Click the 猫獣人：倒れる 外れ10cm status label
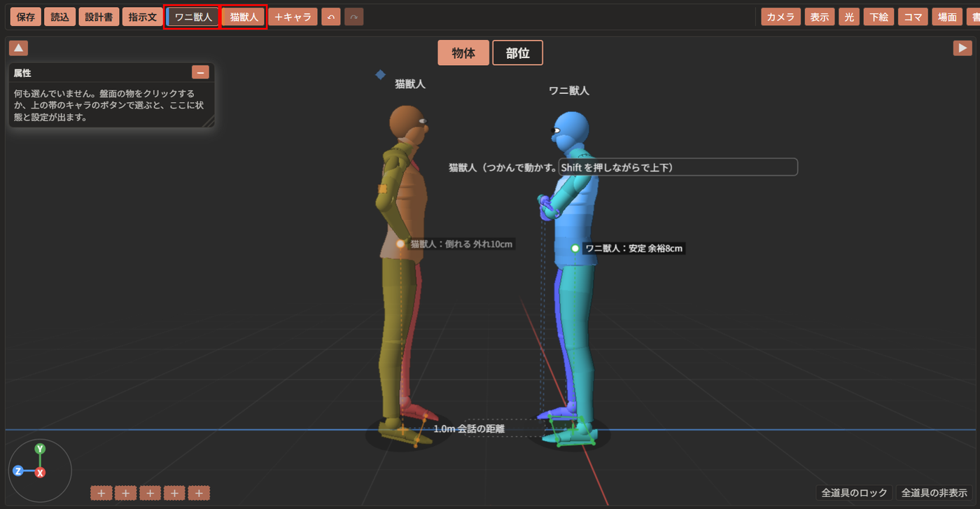This screenshot has width=980, height=509. (x=462, y=244)
